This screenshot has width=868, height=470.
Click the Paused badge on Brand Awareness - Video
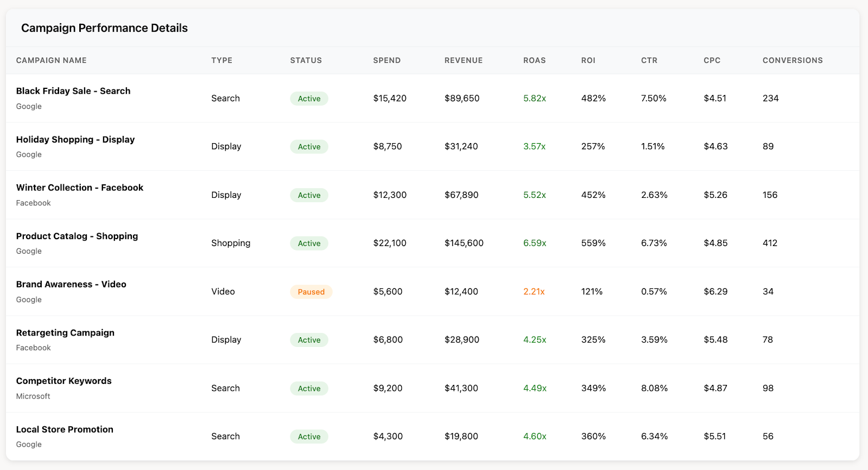[x=311, y=292]
